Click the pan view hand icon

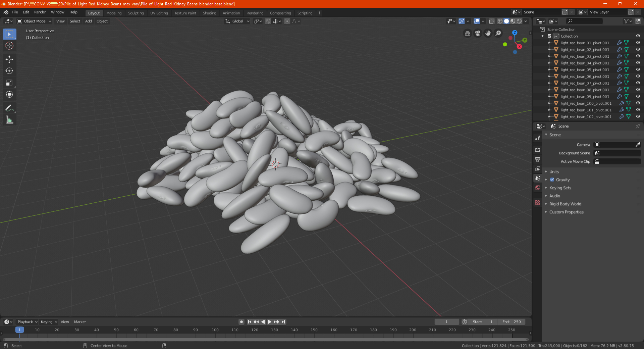(x=488, y=33)
